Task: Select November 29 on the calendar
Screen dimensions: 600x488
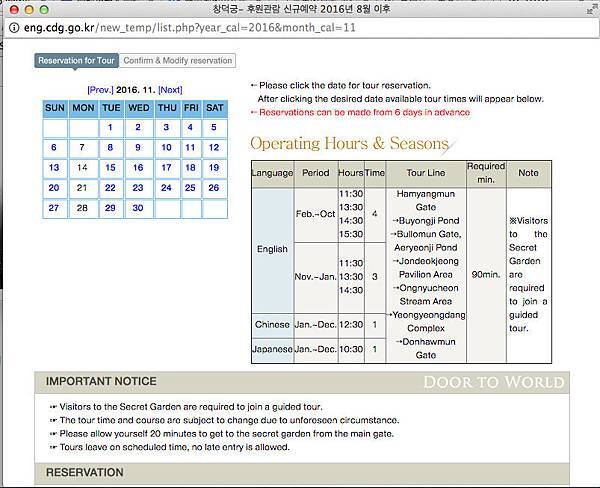Action: click(x=110, y=208)
